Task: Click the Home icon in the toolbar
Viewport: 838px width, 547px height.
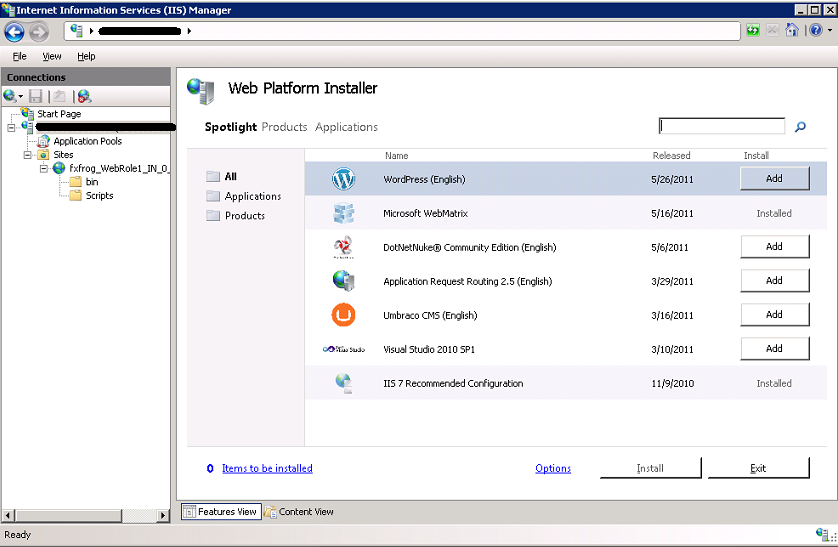Action: point(791,31)
